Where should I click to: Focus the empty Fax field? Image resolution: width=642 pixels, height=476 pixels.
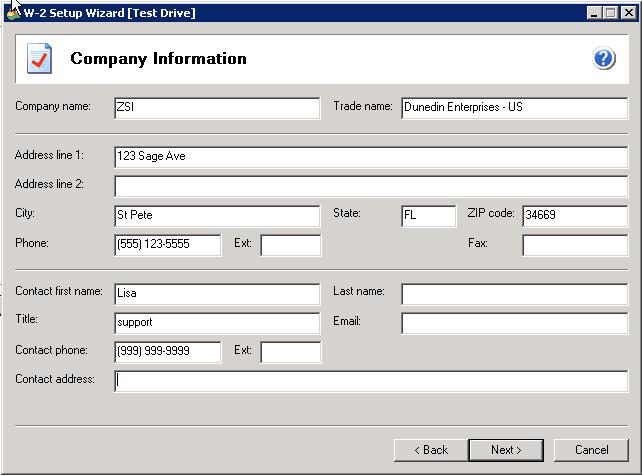(574, 245)
